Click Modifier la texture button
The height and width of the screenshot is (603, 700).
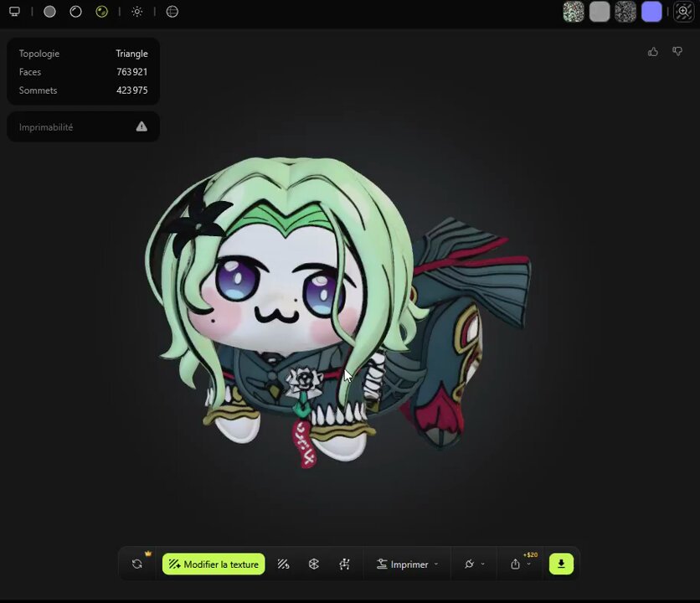pyautogui.click(x=214, y=564)
